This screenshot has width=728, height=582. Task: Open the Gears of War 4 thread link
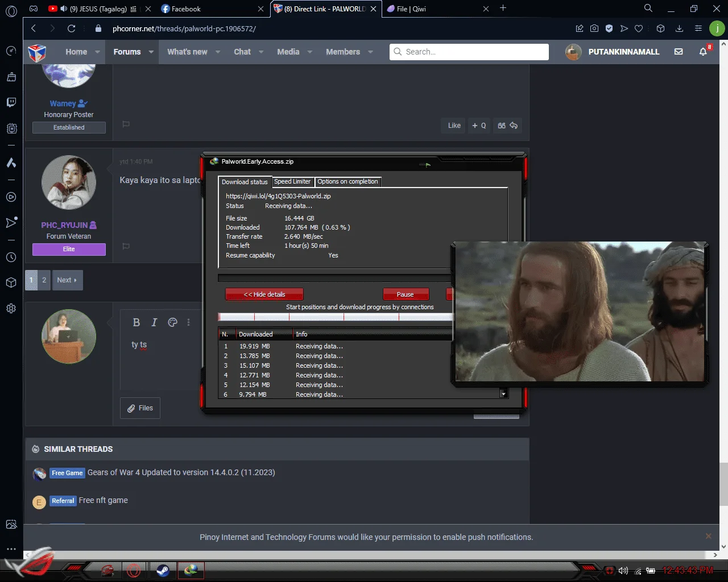tap(181, 472)
